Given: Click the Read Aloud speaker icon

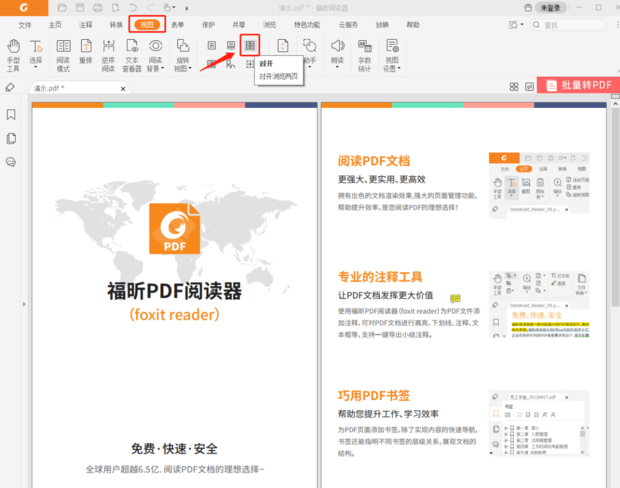Looking at the screenshot, I should pyautogui.click(x=338, y=46).
